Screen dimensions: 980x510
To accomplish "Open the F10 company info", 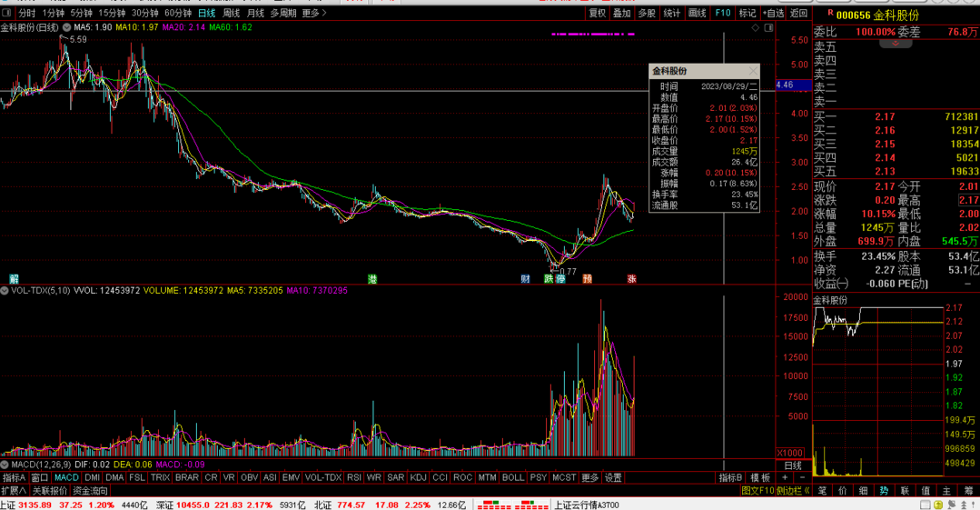I will tap(722, 13).
